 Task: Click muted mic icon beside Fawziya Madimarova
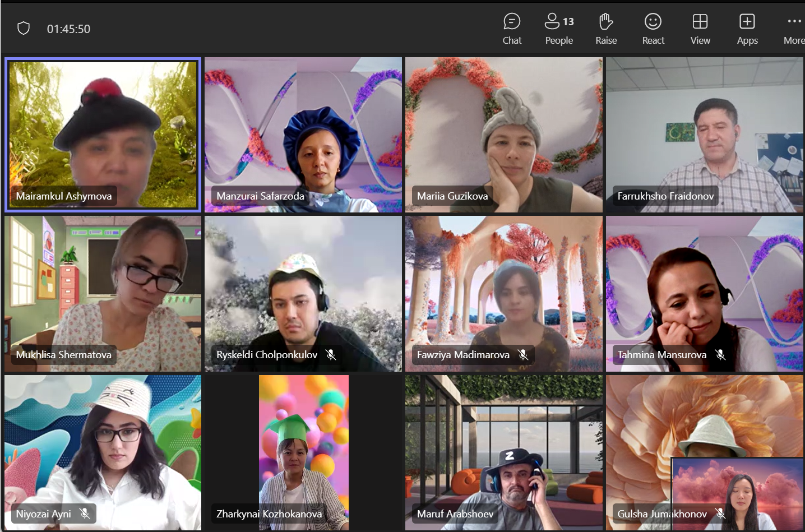click(x=523, y=355)
